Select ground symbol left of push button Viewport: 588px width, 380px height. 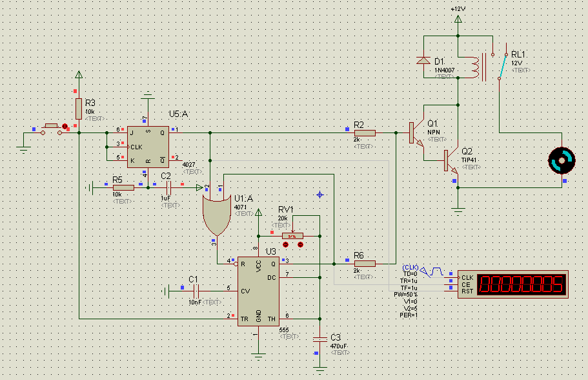pyautogui.click(x=23, y=150)
